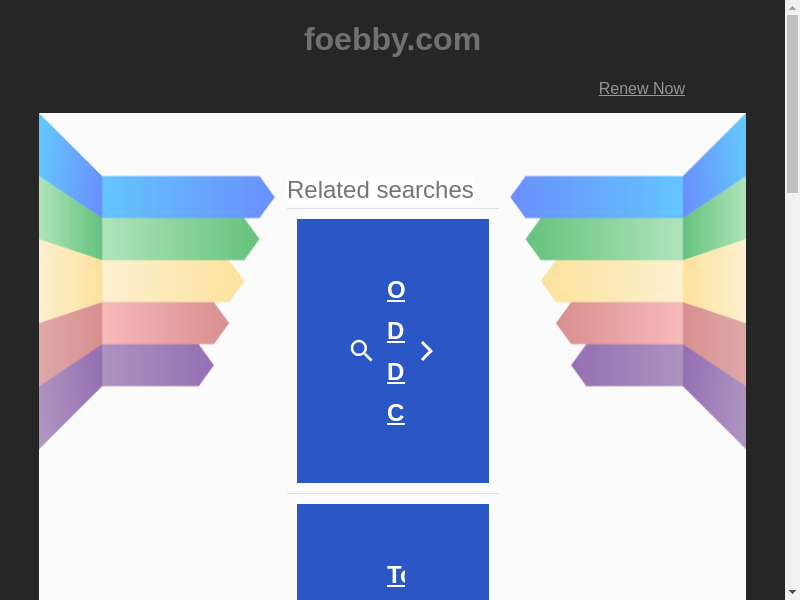This screenshot has width=800, height=600.
Task: Open the partially visible 'T' link in second card
Action: (x=396, y=575)
